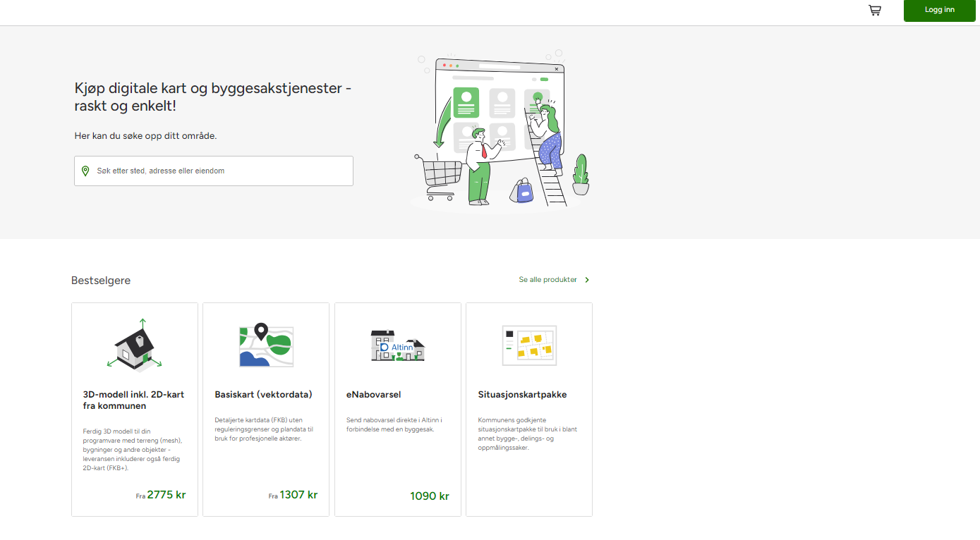
Task: Open the 3D-modell inkl. 2D-kart fra kommunen title
Action: (133, 400)
